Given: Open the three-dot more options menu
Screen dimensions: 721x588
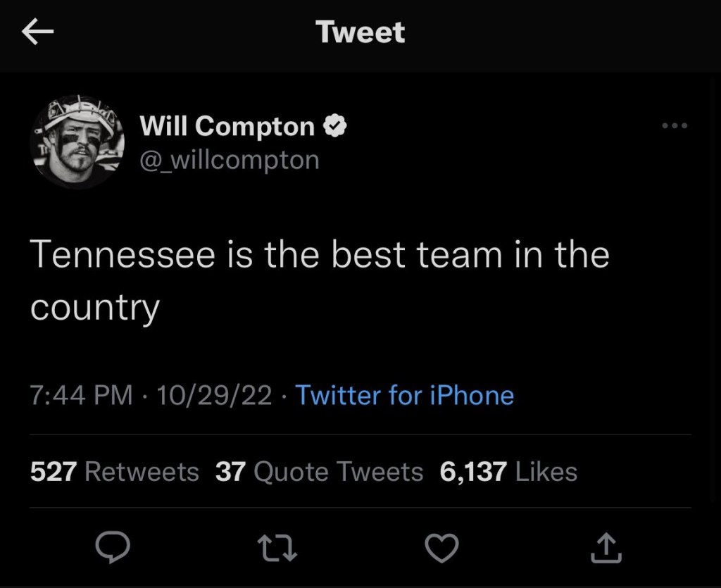Looking at the screenshot, I should click(x=675, y=126).
